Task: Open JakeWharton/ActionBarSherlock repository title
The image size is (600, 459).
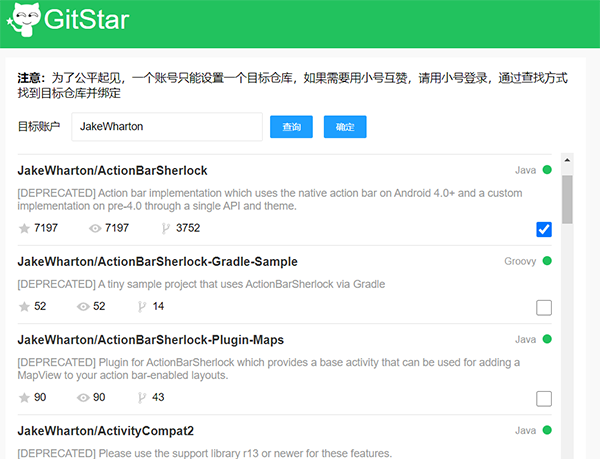Action: tap(112, 171)
